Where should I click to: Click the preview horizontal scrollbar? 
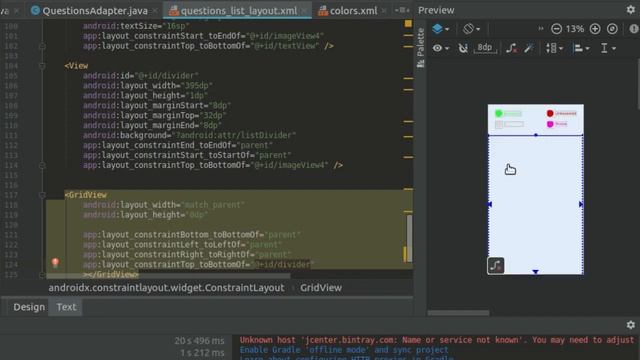tap(458, 313)
